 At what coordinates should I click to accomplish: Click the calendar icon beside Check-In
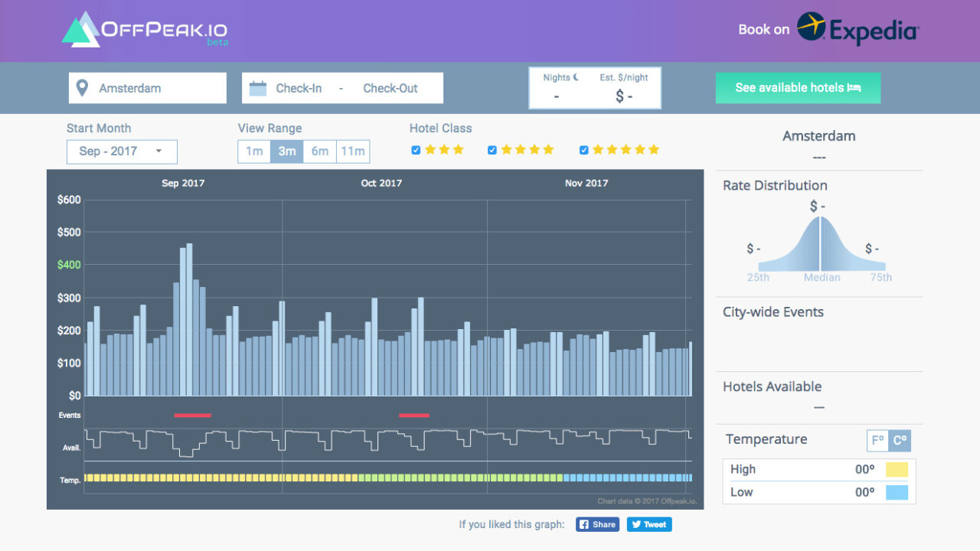pyautogui.click(x=258, y=88)
